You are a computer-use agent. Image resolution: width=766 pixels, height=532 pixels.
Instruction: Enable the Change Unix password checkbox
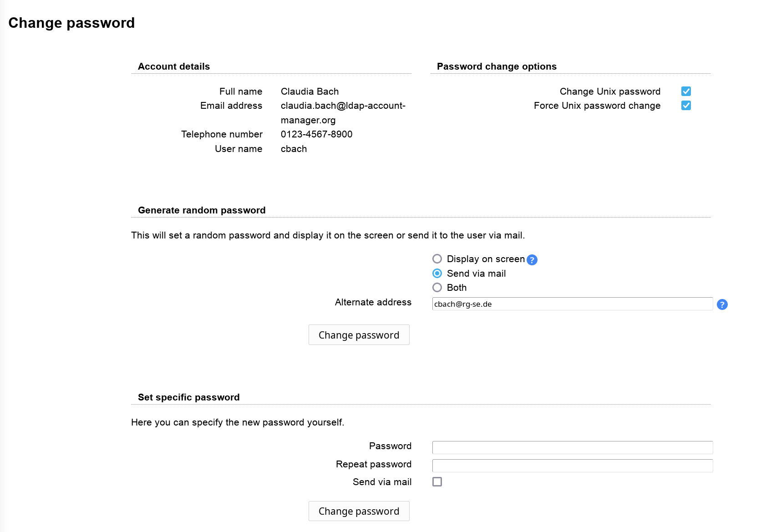coord(685,91)
